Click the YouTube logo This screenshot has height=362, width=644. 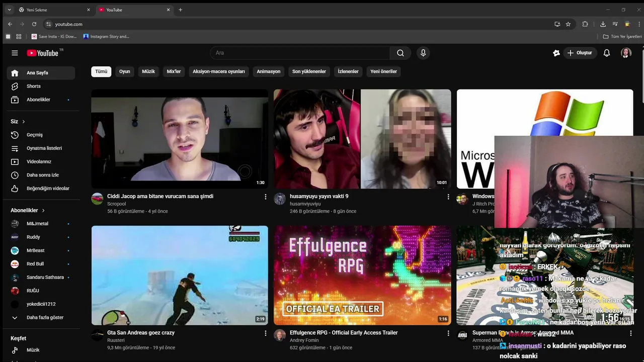coord(43,53)
